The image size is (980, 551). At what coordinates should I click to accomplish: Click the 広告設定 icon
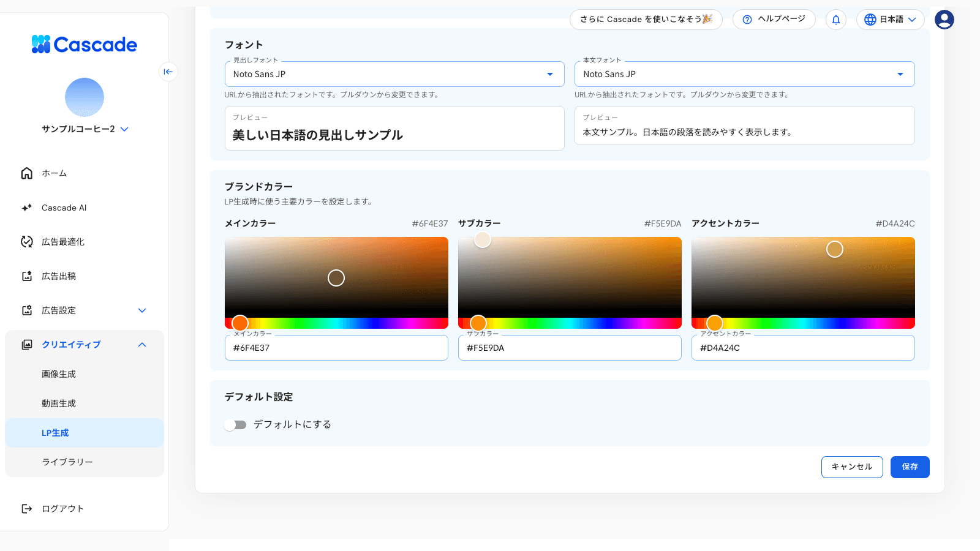coord(27,310)
